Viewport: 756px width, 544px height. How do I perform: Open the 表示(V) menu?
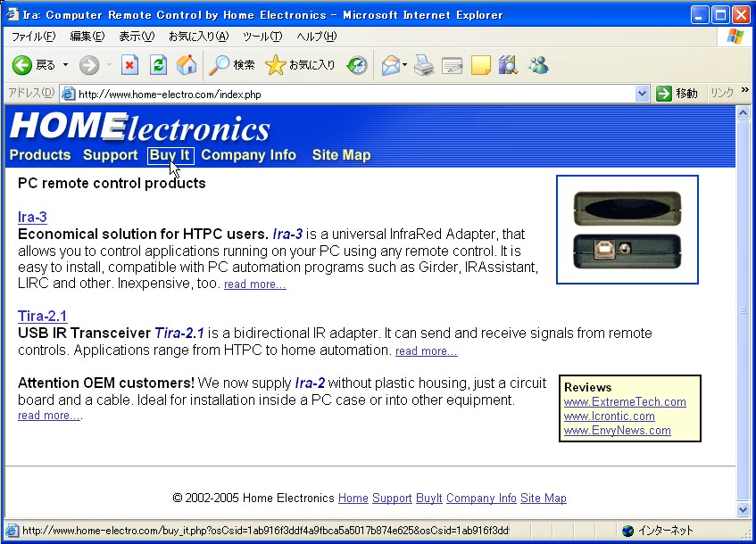[x=137, y=37]
